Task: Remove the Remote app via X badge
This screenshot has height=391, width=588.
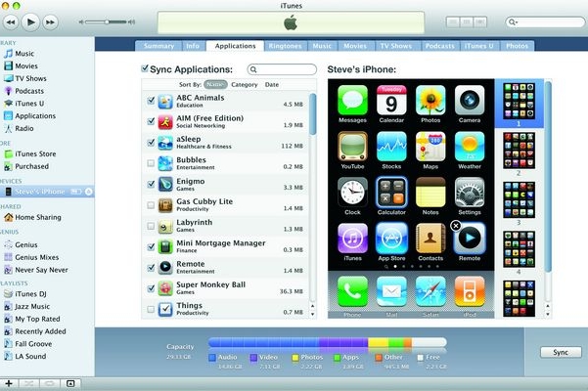Action: pyautogui.click(x=456, y=226)
